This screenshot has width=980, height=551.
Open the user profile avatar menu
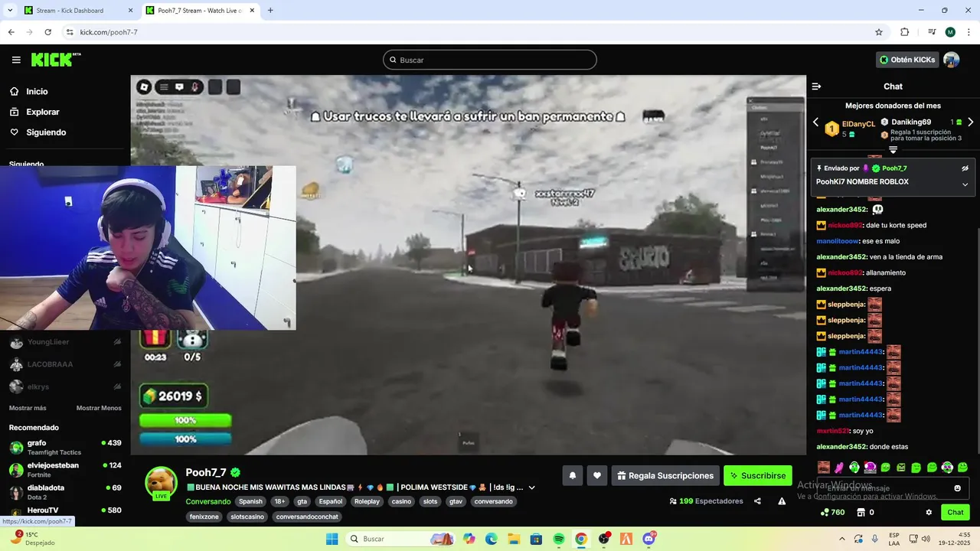(x=952, y=60)
